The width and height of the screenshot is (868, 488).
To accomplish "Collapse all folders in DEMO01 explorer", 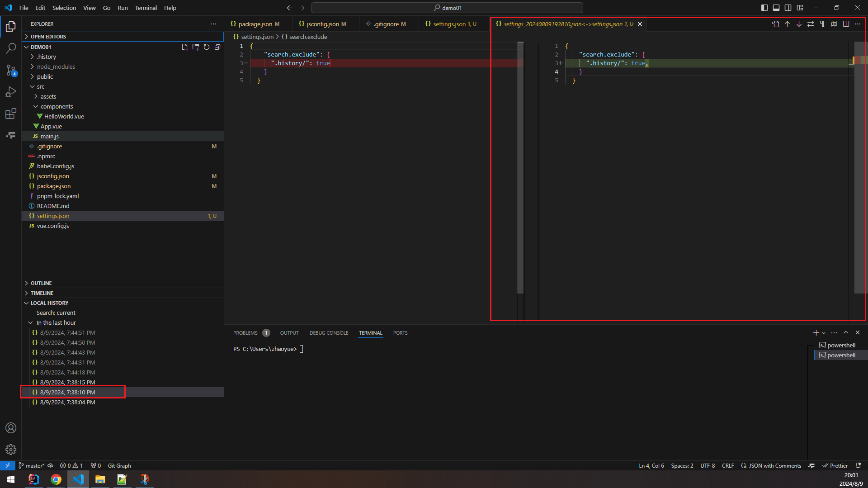I will [217, 47].
